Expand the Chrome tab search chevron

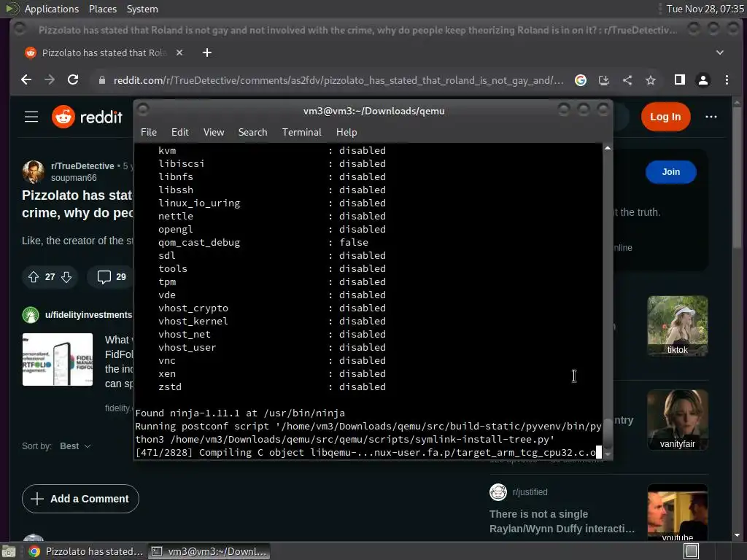720,52
